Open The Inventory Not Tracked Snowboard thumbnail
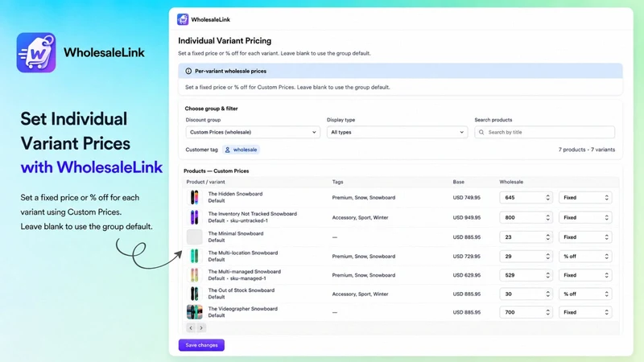The image size is (644, 362). (194, 217)
